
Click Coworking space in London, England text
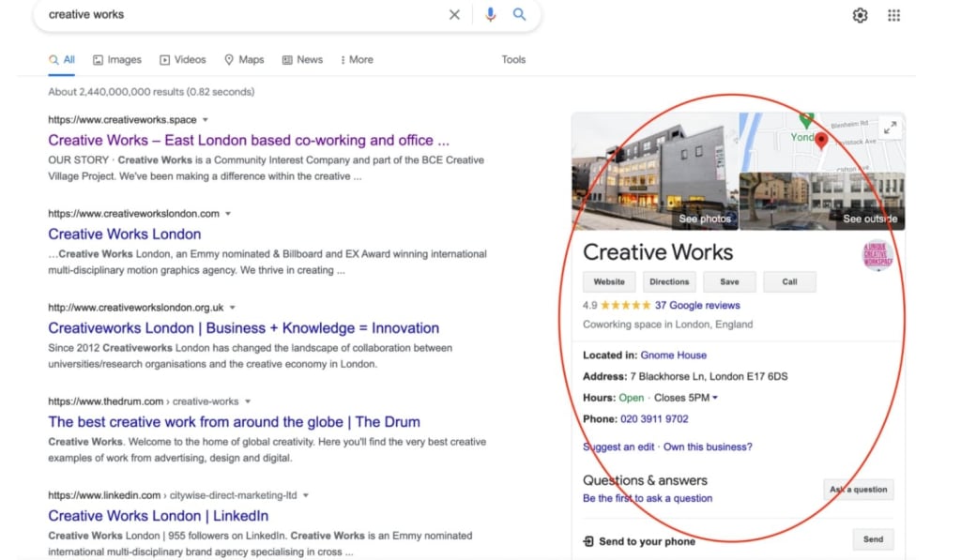tap(667, 325)
